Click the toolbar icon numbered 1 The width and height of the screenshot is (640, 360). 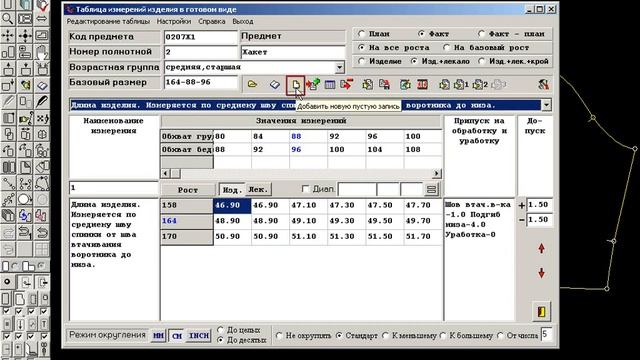[x=460, y=84]
